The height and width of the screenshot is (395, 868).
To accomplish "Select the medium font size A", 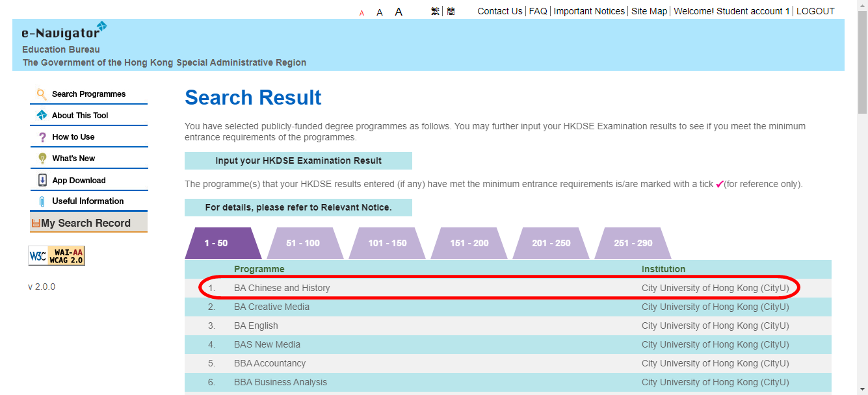I will pos(380,12).
